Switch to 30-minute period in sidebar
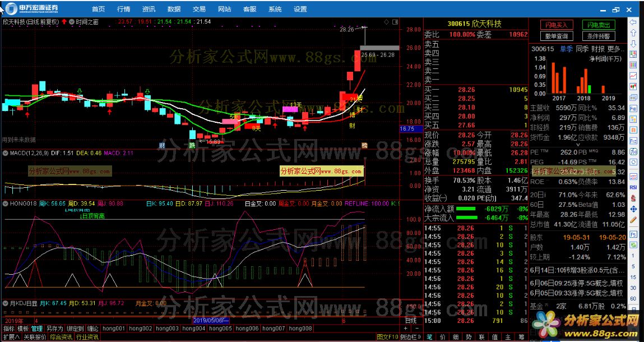The width and height of the screenshot is (644, 342). 633,288
